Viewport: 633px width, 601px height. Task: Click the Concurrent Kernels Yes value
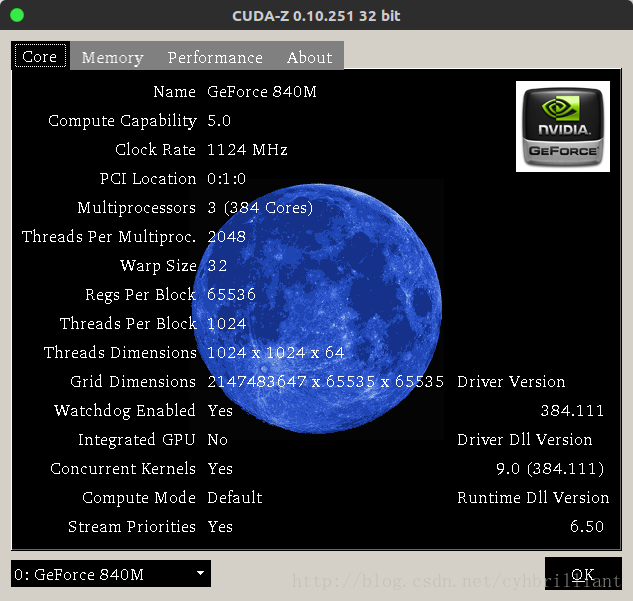220,469
